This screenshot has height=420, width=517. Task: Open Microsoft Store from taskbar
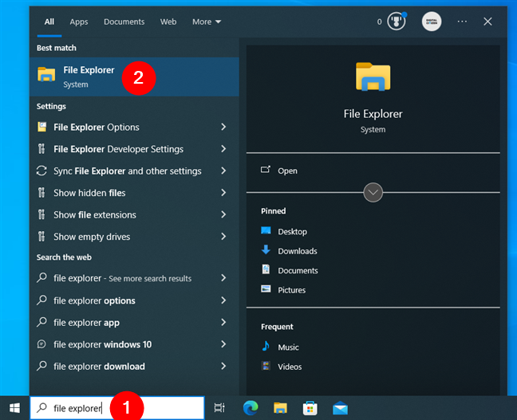point(310,408)
